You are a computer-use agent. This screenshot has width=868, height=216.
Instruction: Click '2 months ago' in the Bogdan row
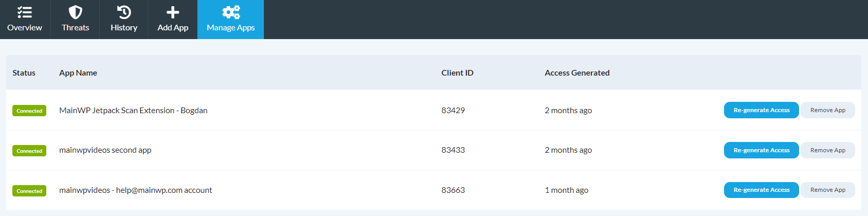pyautogui.click(x=568, y=111)
